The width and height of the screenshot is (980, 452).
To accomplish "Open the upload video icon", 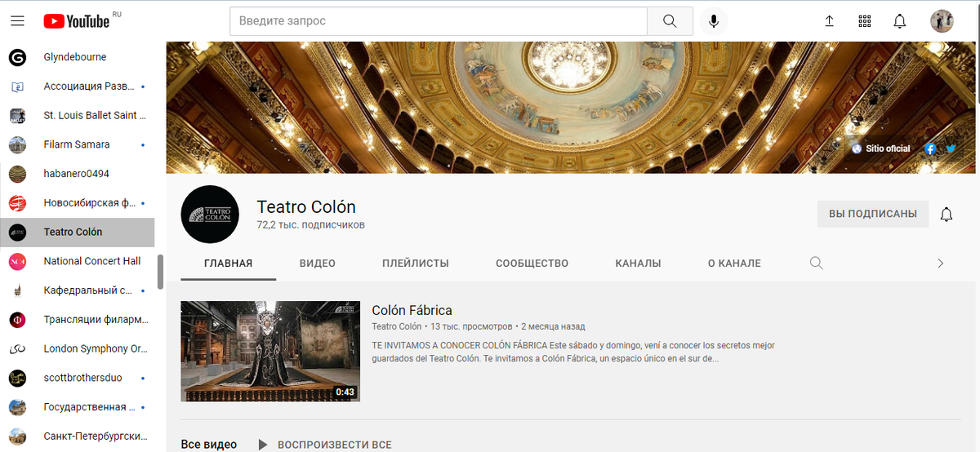I will [830, 21].
